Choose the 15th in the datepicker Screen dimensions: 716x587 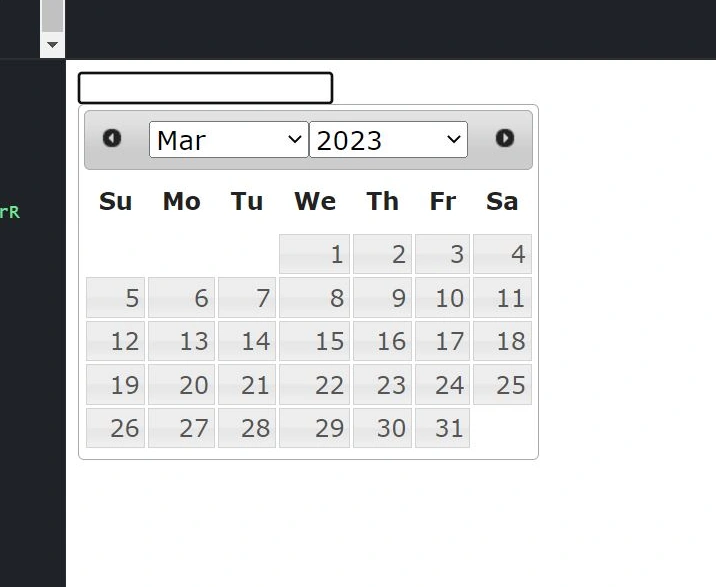pyautogui.click(x=314, y=341)
